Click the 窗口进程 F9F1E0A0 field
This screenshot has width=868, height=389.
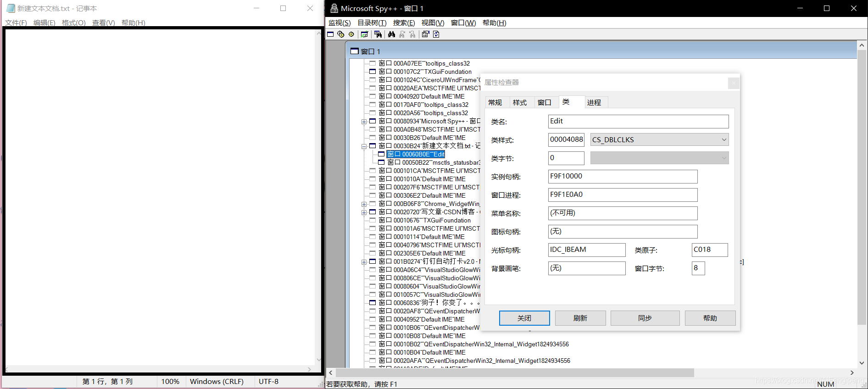[623, 194]
